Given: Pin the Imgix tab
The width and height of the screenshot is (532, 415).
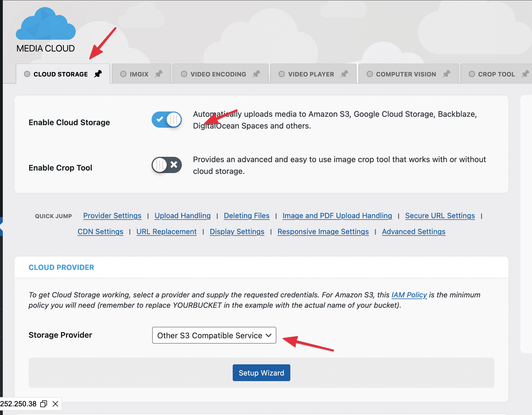Looking at the screenshot, I should (x=159, y=74).
